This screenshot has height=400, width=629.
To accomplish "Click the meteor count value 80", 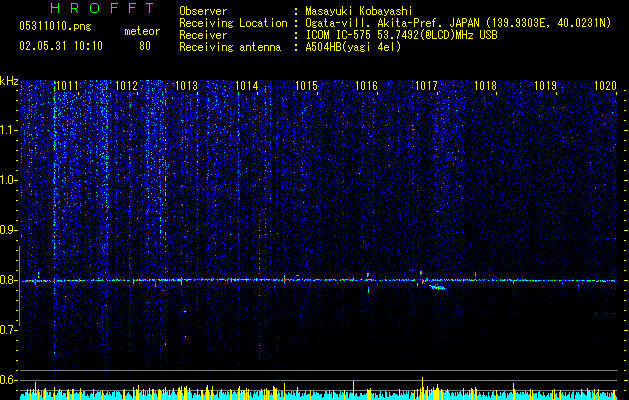I will coord(145,46).
